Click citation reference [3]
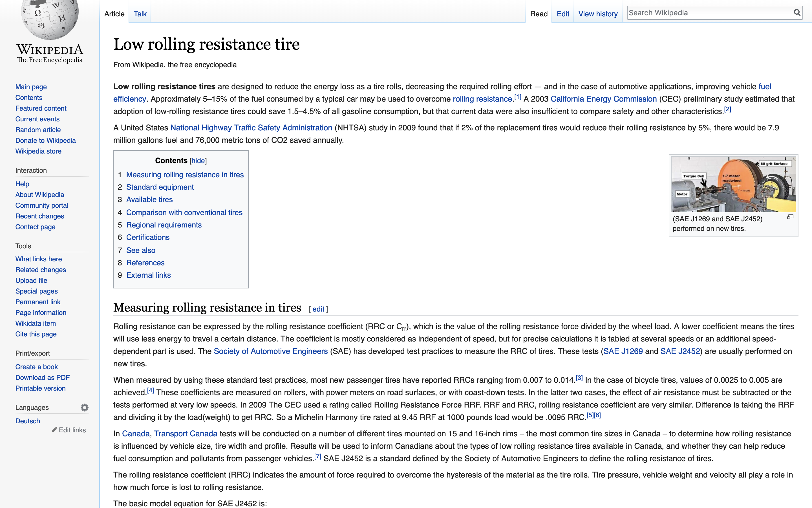Viewport: 812px width, 508px height. pos(579,378)
